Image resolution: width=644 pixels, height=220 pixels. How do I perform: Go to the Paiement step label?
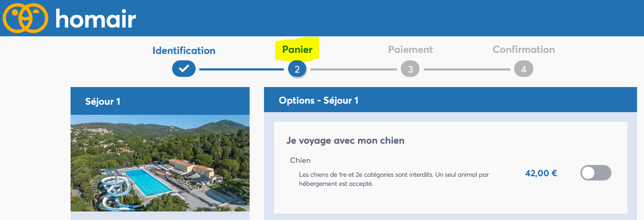coord(410,50)
